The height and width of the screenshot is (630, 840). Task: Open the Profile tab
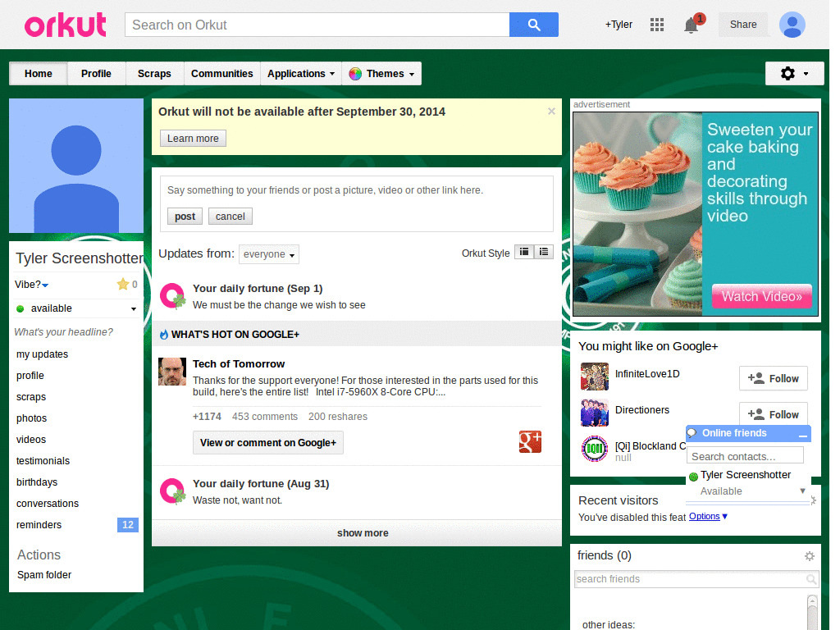97,73
